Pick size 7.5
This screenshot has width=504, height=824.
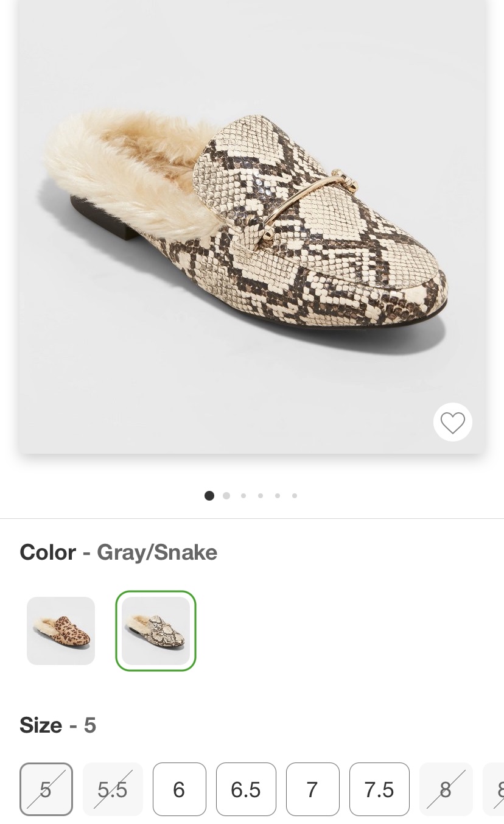pos(379,789)
